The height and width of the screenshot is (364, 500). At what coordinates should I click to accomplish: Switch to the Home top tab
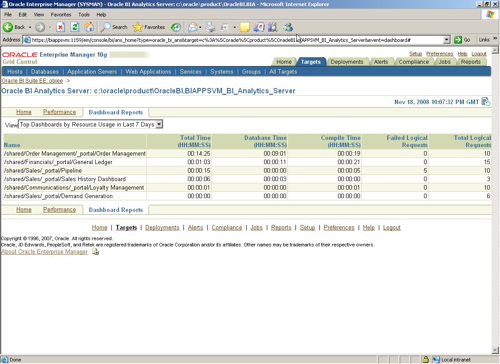[284, 62]
